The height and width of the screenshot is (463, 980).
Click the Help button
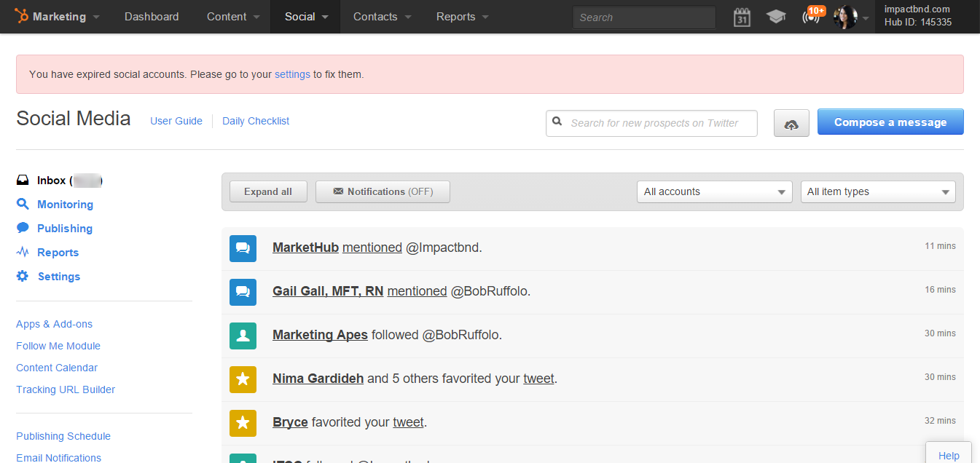[x=949, y=453]
